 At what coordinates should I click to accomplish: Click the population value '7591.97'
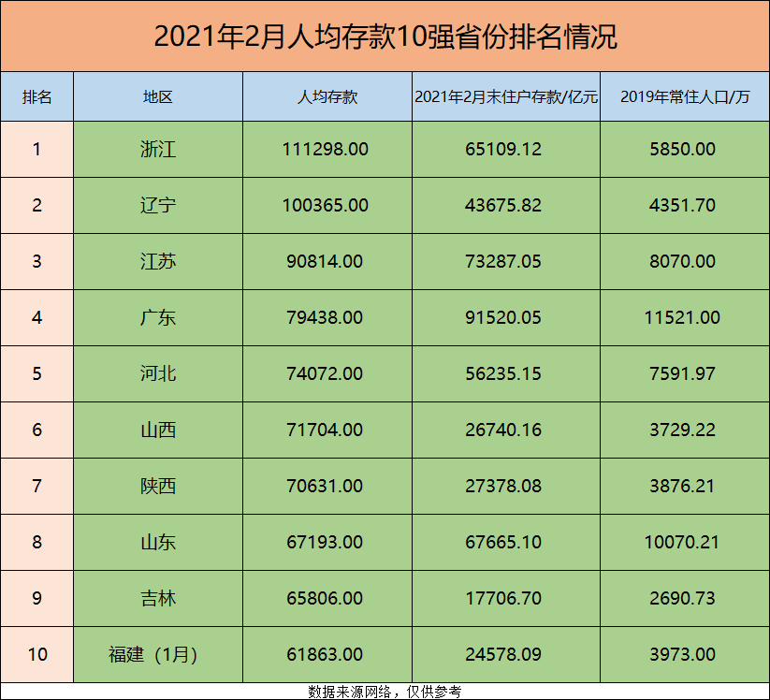[x=683, y=373]
